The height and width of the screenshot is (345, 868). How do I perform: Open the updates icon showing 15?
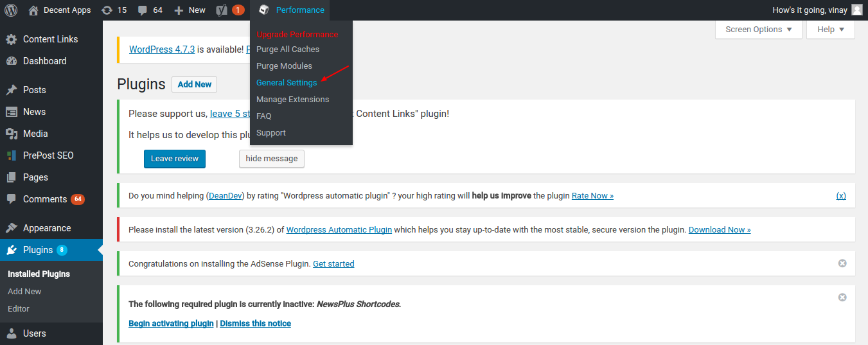point(107,10)
